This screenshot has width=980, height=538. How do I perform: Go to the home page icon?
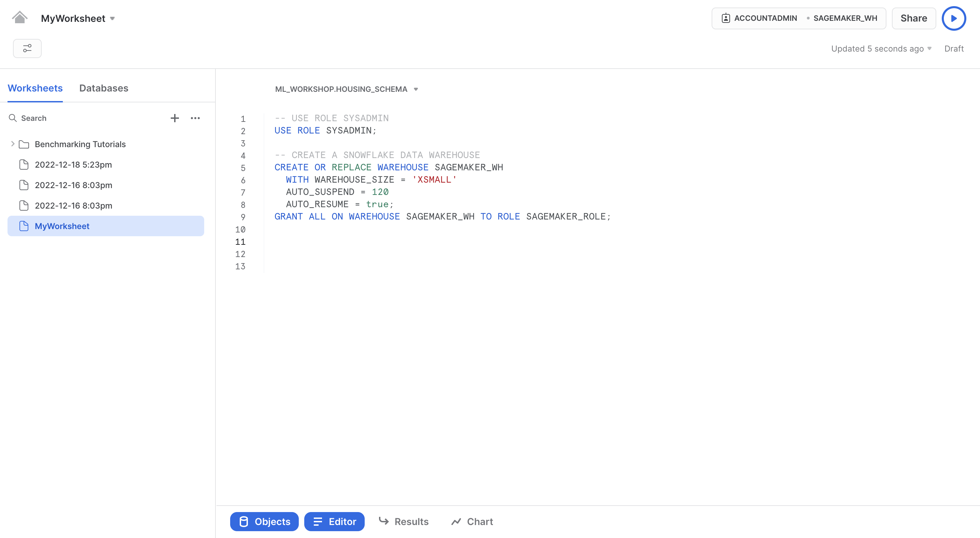pos(19,17)
